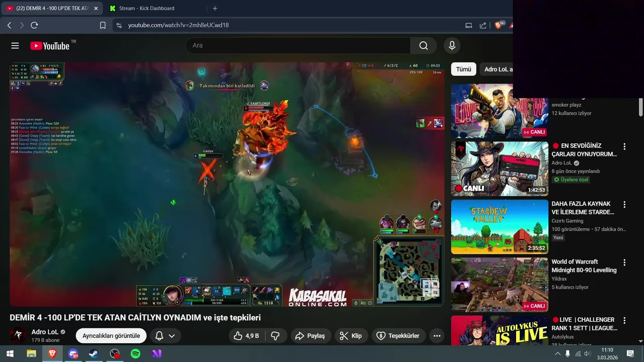The height and width of the screenshot is (362, 644).
Task: Click the smoker playz channel name
Action: click(567, 105)
